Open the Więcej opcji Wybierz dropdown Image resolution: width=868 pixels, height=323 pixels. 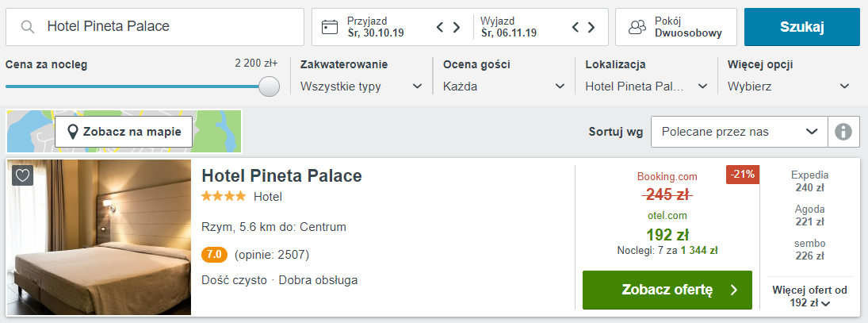click(788, 87)
